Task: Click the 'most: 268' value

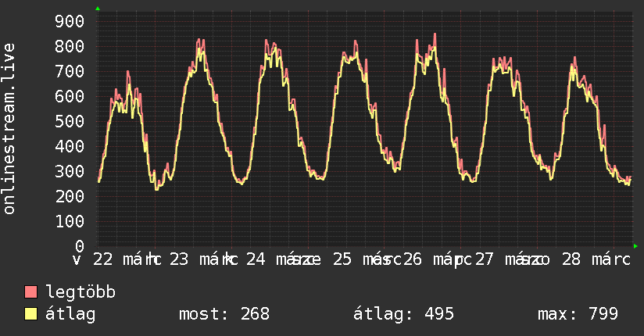Action: pyautogui.click(x=224, y=314)
